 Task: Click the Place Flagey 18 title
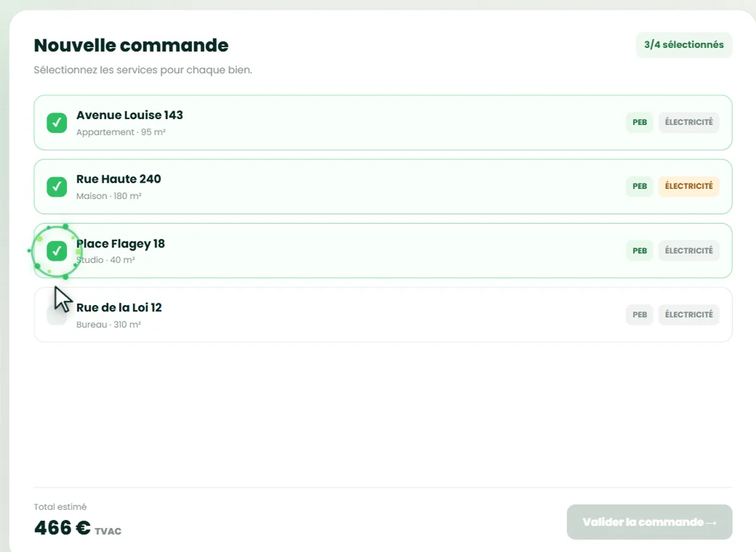[120, 244]
